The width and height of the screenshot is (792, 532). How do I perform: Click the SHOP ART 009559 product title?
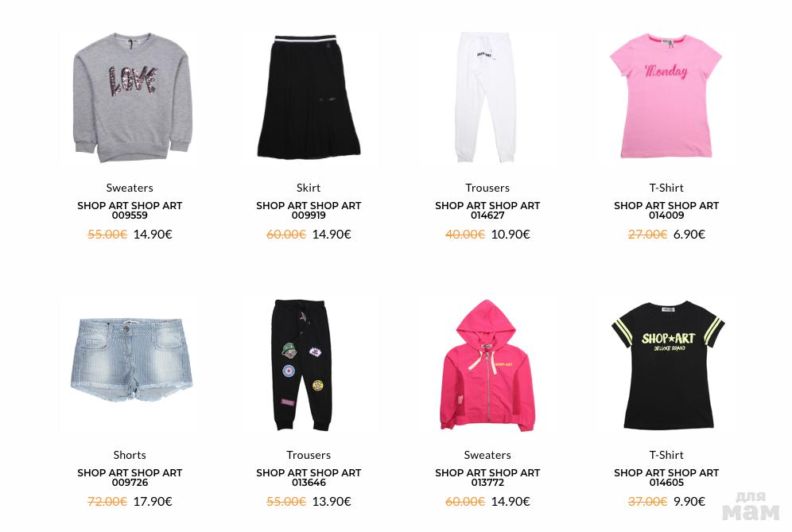pos(130,210)
